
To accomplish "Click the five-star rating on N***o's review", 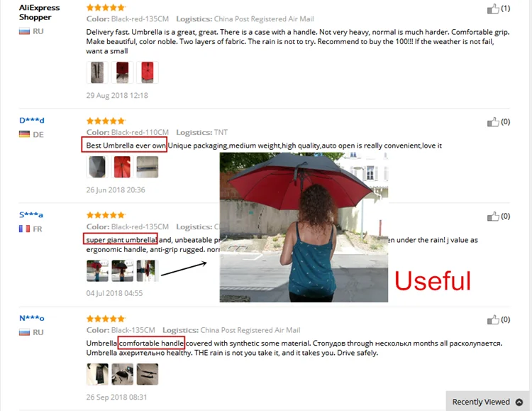I will click(x=106, y=319).
